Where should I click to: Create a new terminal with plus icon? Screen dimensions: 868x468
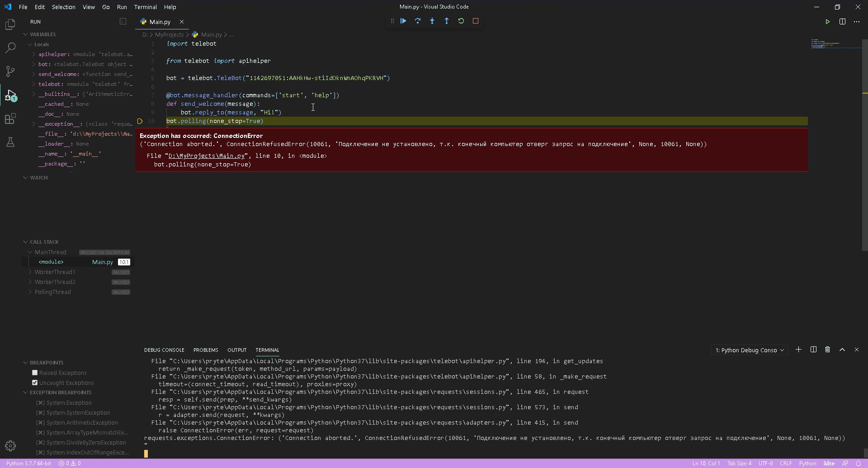(798, 350)
